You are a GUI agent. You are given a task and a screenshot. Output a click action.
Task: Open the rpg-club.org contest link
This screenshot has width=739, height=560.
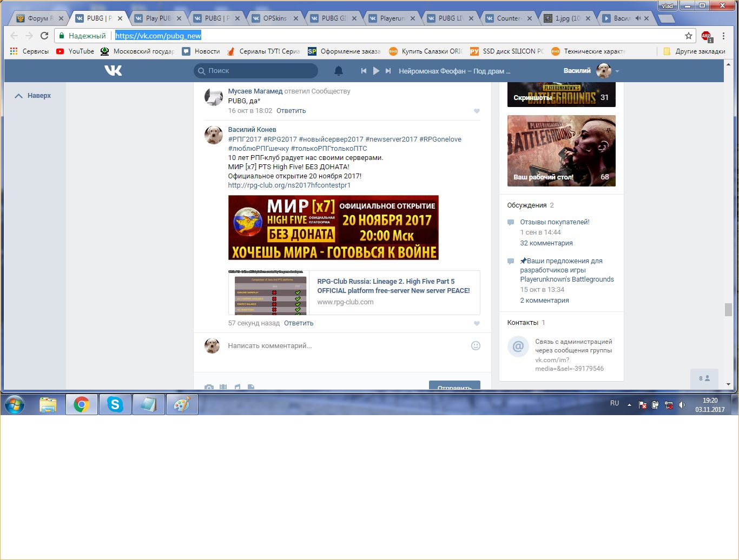[x=289, y=185]
